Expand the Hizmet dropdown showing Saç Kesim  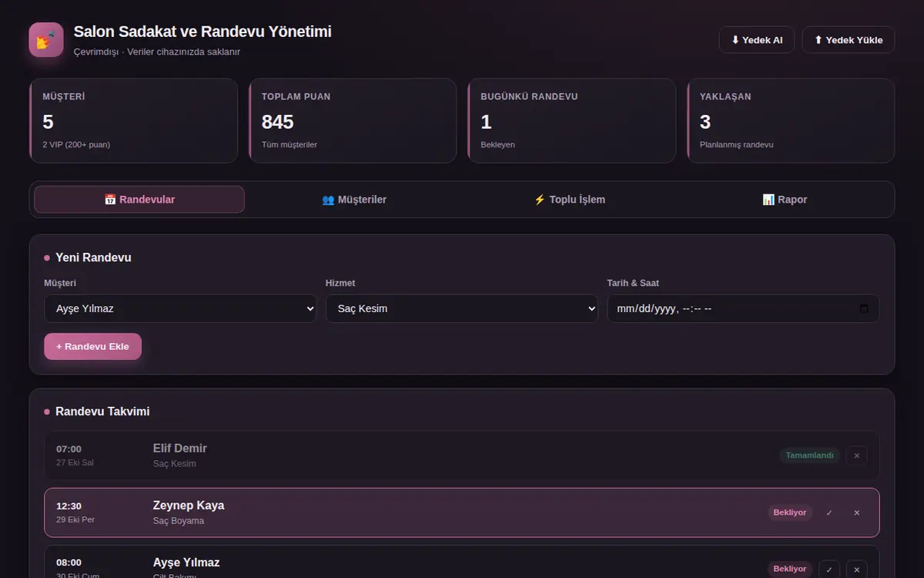click(x=462, y=308)
